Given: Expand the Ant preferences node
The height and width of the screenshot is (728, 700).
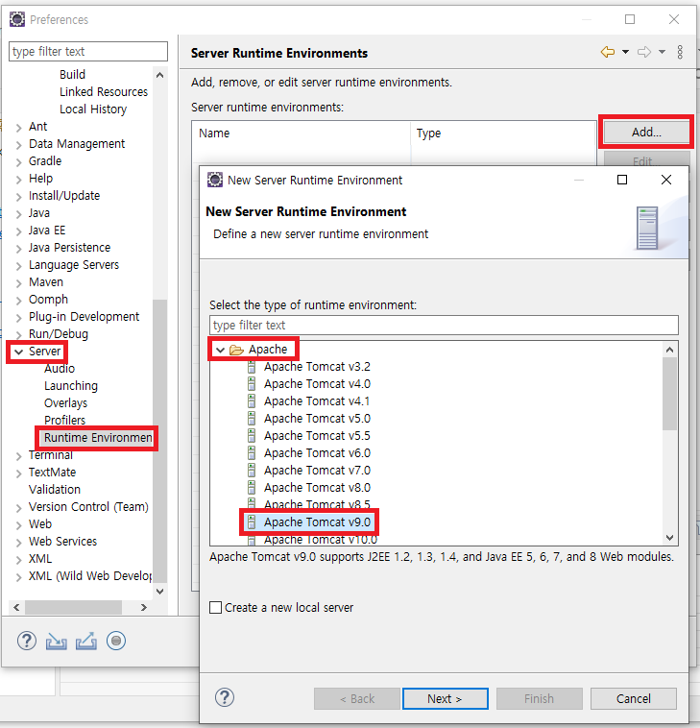Looking at the screenshot, I should [18, 127].
